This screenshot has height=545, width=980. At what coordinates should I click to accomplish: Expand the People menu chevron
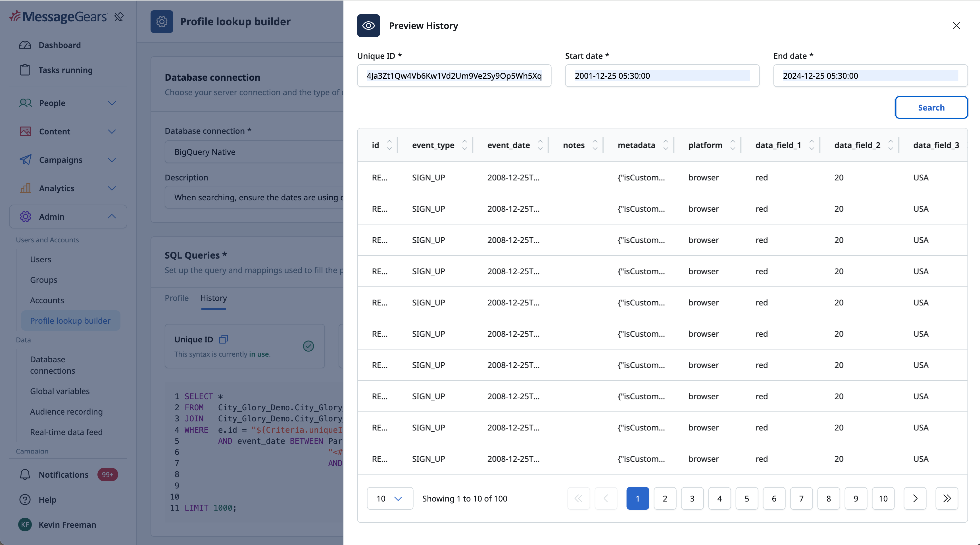click(x=112, y=103)
